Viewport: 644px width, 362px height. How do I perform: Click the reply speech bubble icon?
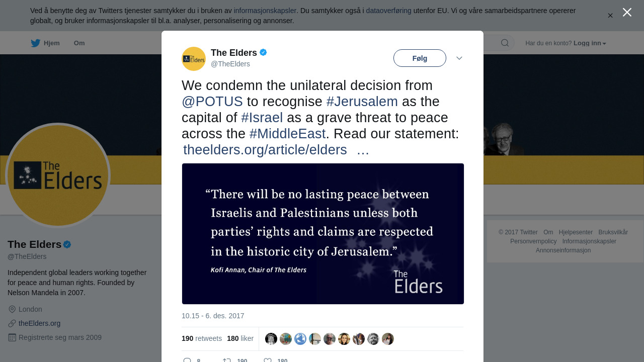coord(187,360)
